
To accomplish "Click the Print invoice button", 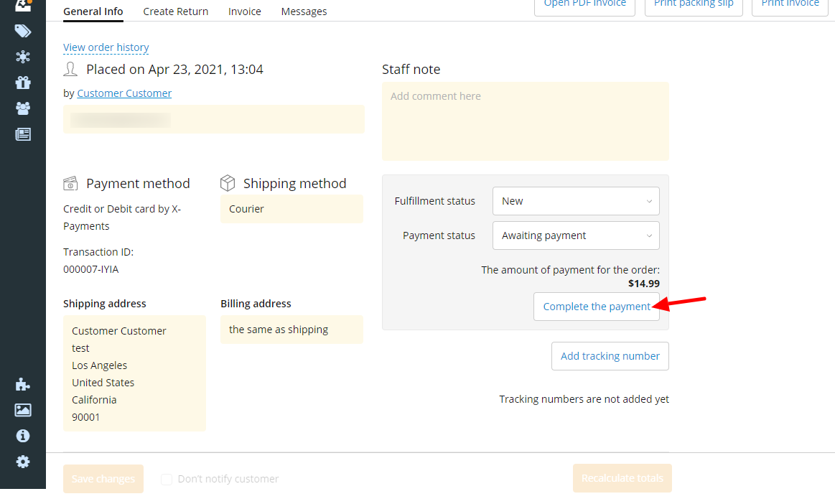I will (x=790, y=6).
